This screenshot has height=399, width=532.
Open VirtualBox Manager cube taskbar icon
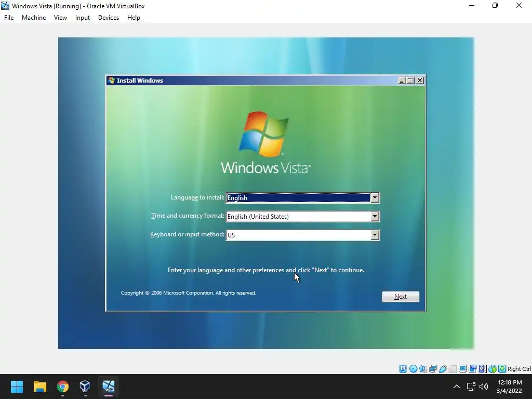85,387
